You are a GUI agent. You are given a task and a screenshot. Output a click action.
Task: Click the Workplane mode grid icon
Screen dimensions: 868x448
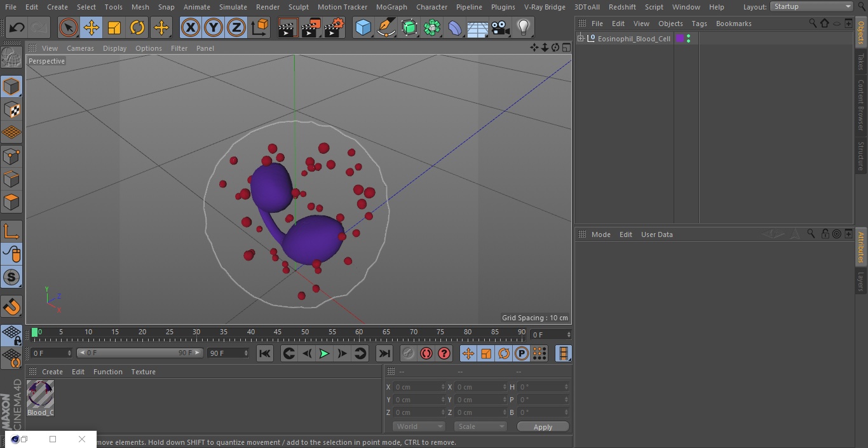click(11, 133)
